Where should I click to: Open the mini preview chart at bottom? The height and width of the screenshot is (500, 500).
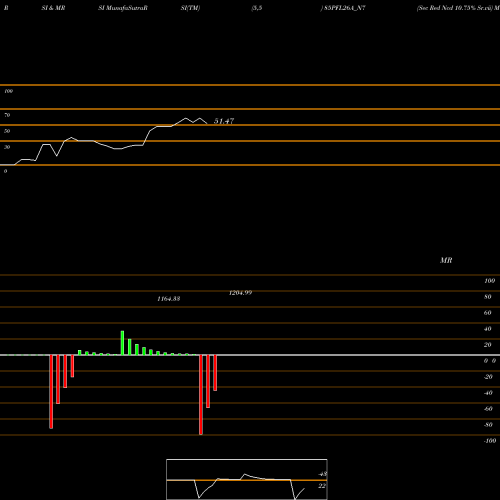coord(247,479)
